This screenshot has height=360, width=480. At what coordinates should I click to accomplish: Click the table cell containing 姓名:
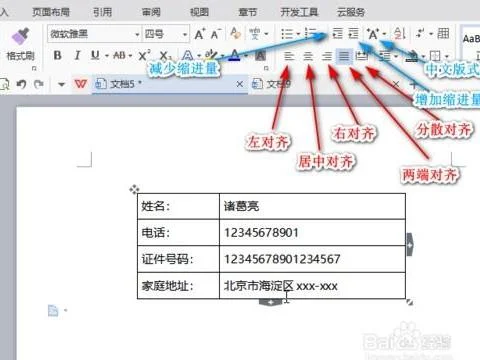coord(178,206)
